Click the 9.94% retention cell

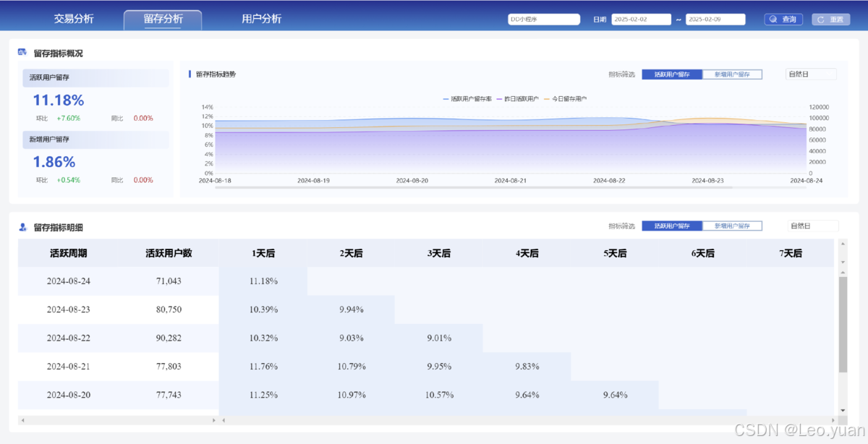pos(352,309)
